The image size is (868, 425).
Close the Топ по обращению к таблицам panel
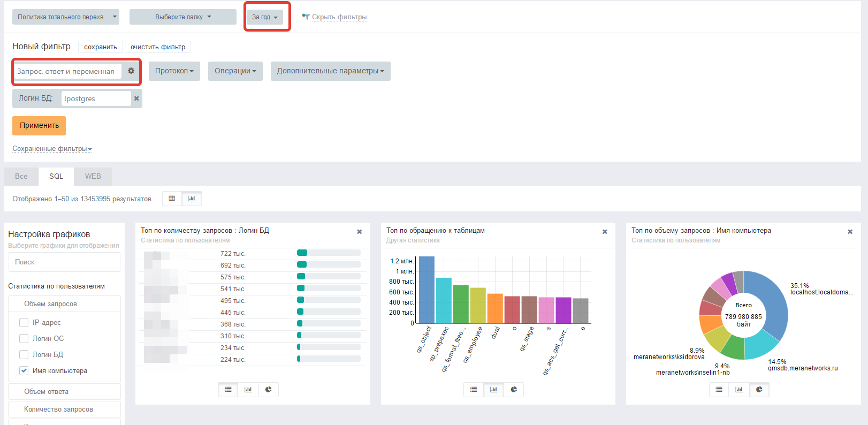(605, 232)
